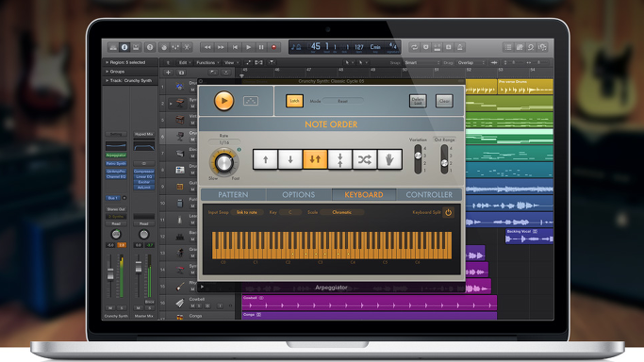Viewport: 644px width, 362px height.
Task: Click the MIDI capture button beside play
Action: coord(251,101)
